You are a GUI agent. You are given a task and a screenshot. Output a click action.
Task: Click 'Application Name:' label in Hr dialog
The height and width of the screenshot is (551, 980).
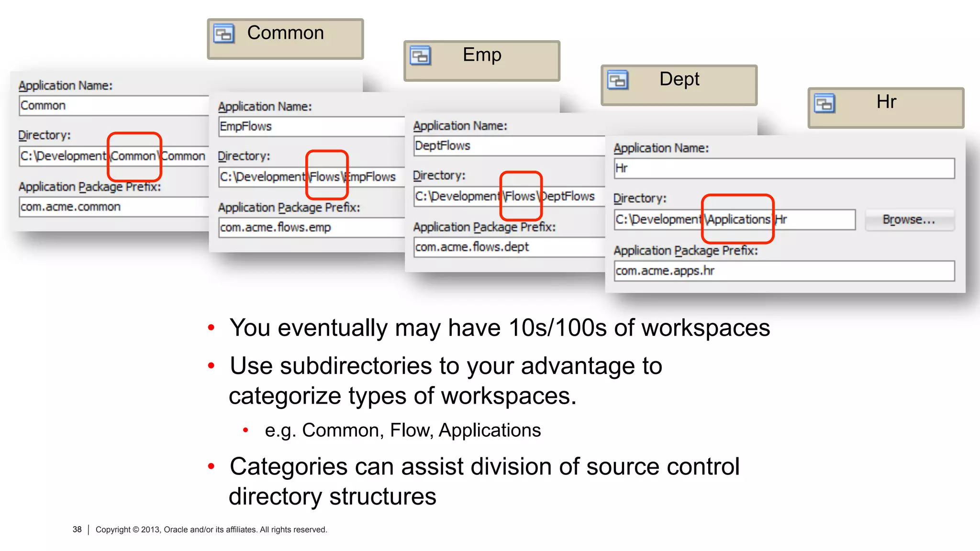point(661,148)
